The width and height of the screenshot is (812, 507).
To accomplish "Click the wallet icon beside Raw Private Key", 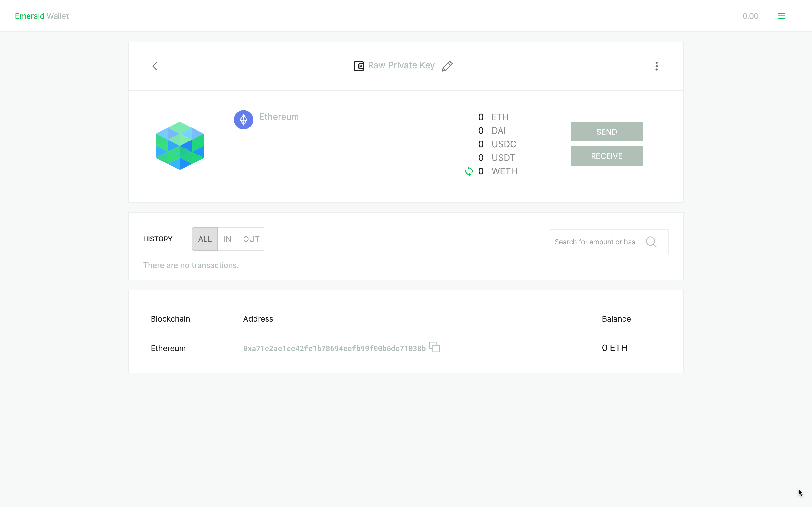I will coord(359,66).
